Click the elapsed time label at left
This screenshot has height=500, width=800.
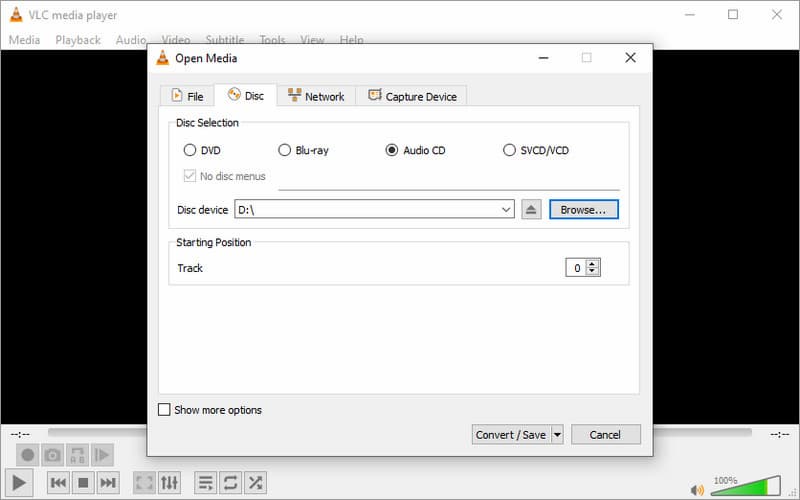(20, 434)
